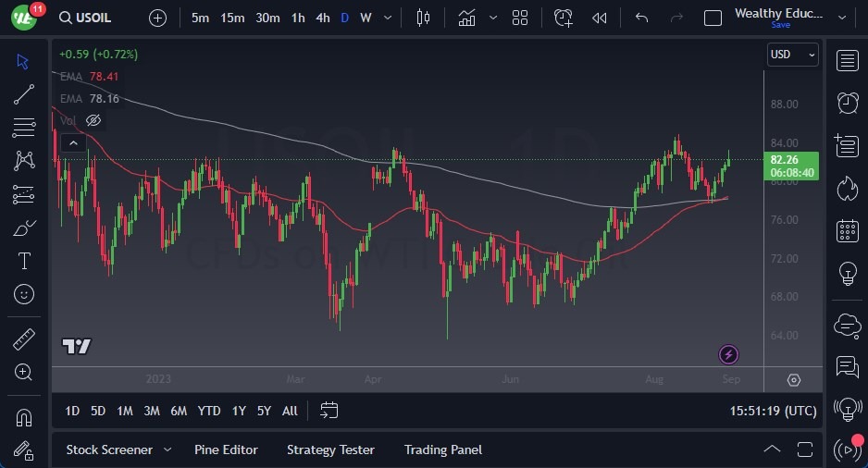The width and height of the screenshot is (868, 468).
Task: Open the calendar date range icon
Action: click(x=329, y=410)
